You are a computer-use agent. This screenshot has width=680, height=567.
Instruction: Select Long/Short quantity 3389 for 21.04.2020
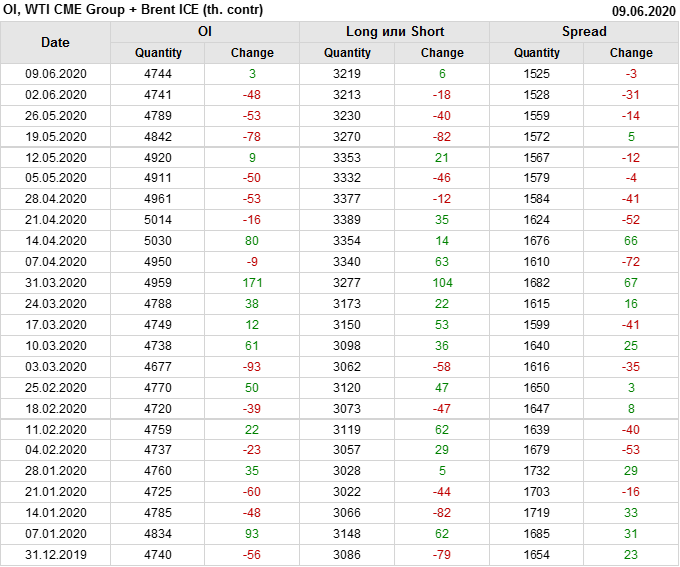click(347, 220)
